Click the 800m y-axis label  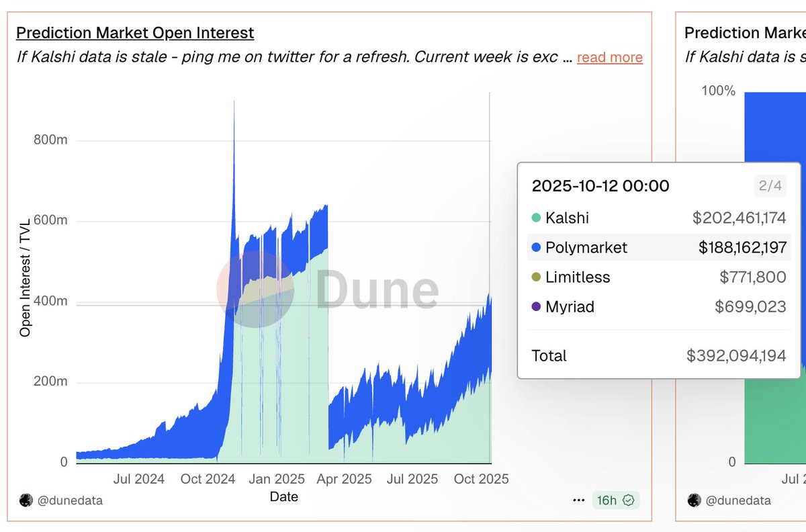(50, 140)
